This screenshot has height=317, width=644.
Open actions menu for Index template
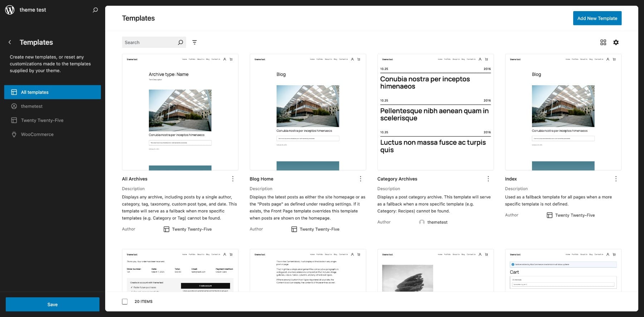coord(616,179)
